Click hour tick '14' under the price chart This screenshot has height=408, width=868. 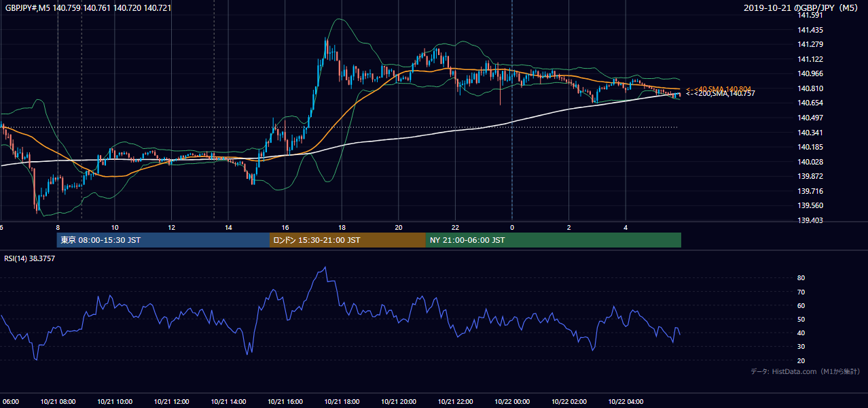tap(228, 227)
